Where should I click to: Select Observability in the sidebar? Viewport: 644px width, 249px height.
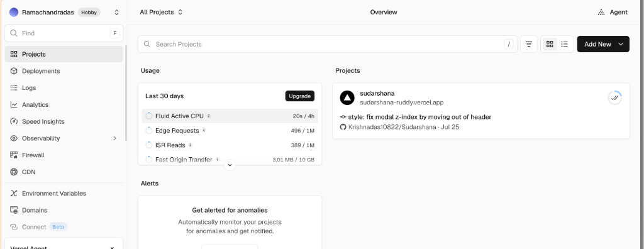click(64, 138)
